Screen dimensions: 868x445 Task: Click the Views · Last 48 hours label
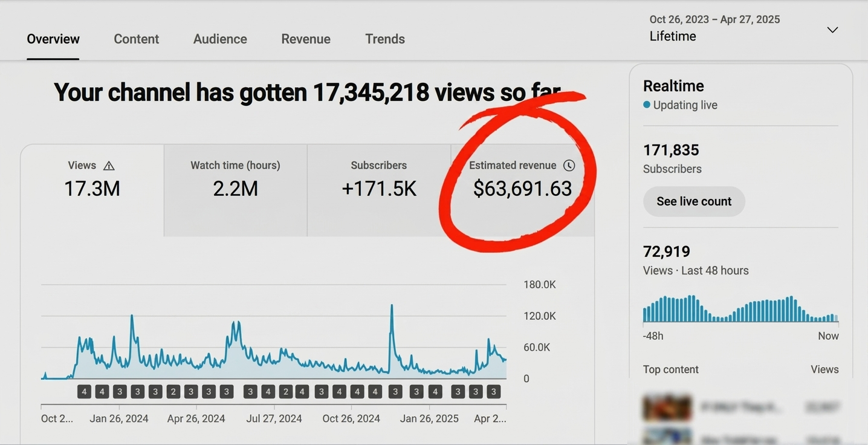(x=696, y=271)
